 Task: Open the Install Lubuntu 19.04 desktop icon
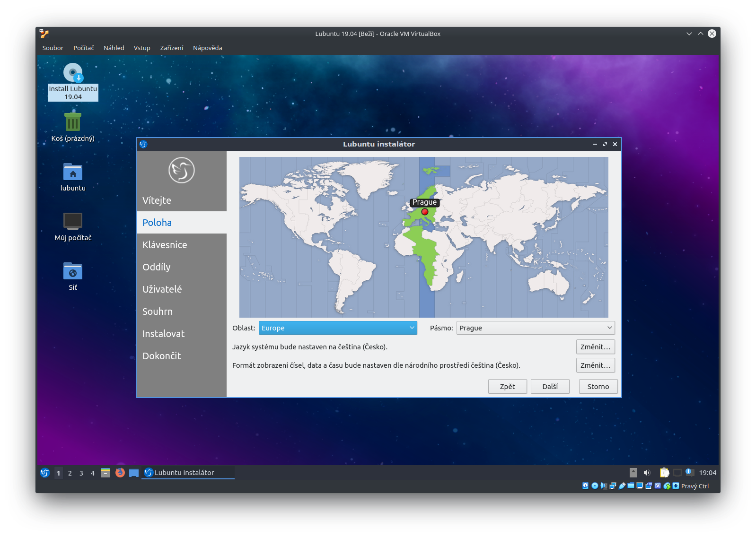click(73, 82)
